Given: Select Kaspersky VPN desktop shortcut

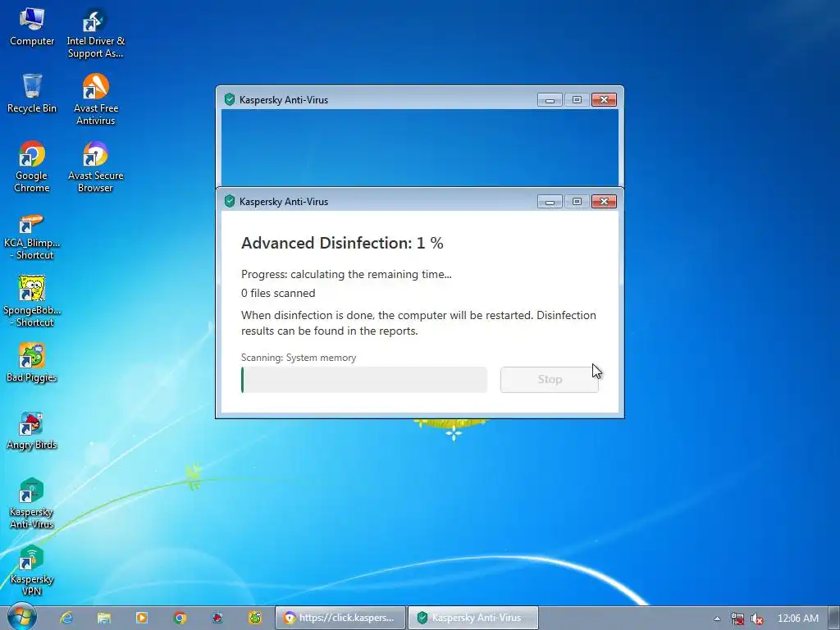Looking at the screenshot, I should pos(32,571).
